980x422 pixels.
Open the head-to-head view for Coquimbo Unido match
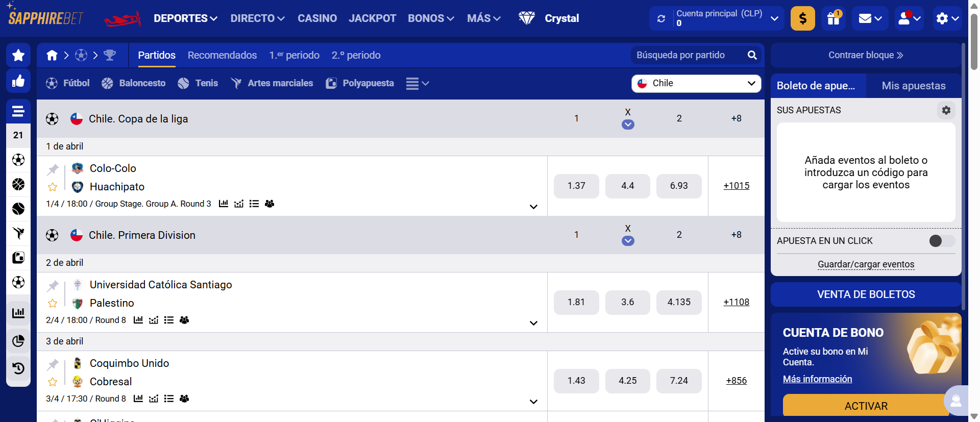(x=185, y=399)
